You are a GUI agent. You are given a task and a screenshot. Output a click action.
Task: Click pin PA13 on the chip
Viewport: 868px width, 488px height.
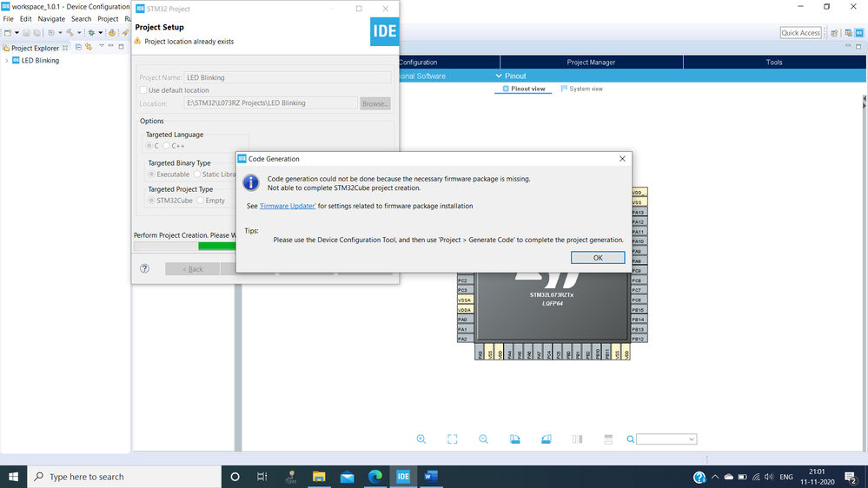point(639,213)
